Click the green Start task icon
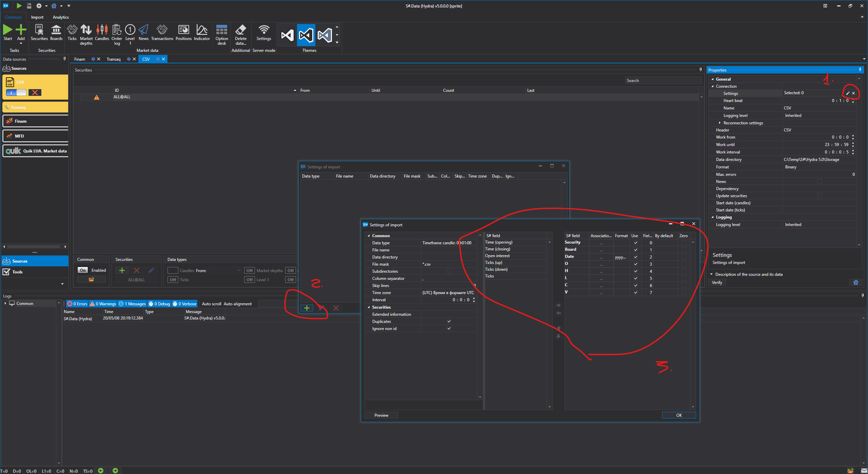 click(x=7, y=30)
